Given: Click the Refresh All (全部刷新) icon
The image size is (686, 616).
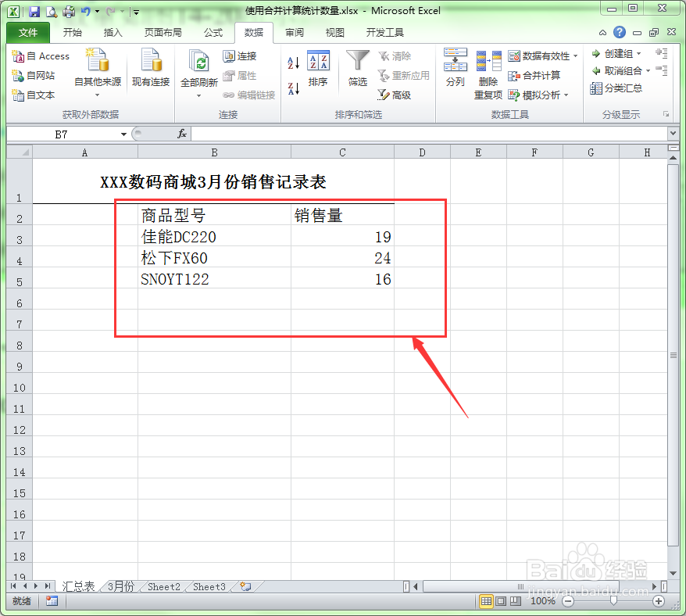Looking at the screenshot, I should point(199,60).
